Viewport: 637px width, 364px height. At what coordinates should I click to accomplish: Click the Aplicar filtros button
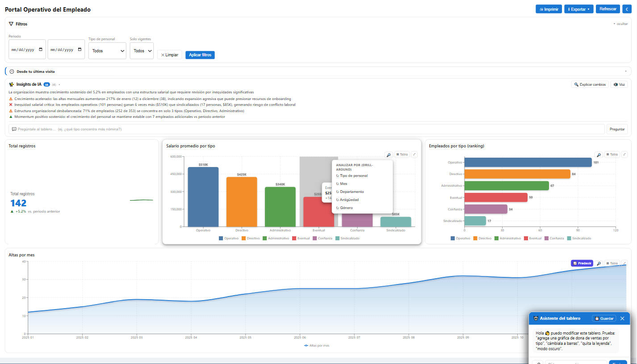[x=200, y=55]
